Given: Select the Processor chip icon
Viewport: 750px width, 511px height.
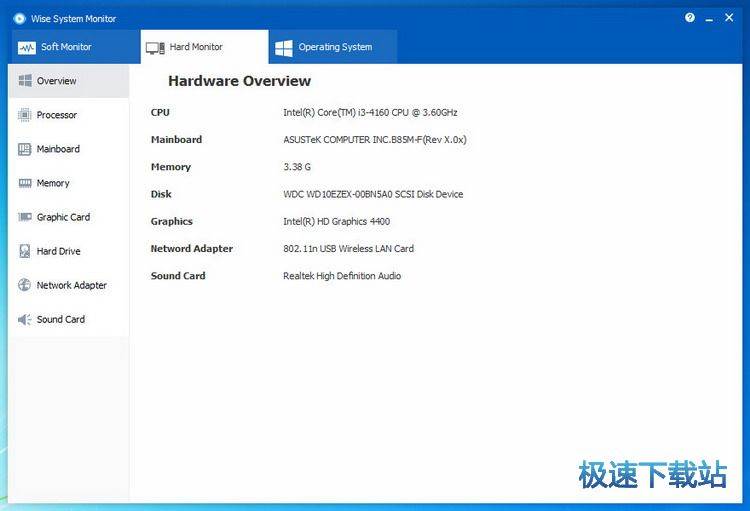Looking at the screenshot, I should 25,115.
